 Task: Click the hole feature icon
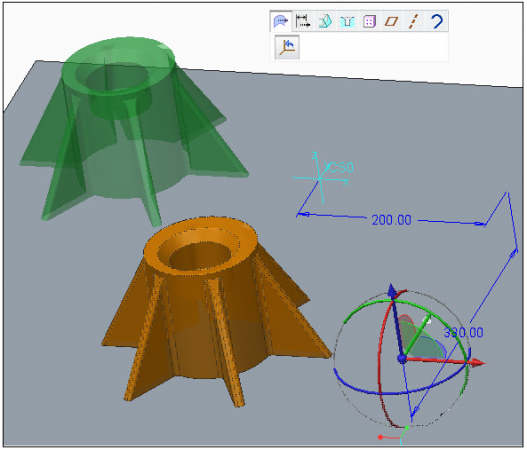point(347,22)
